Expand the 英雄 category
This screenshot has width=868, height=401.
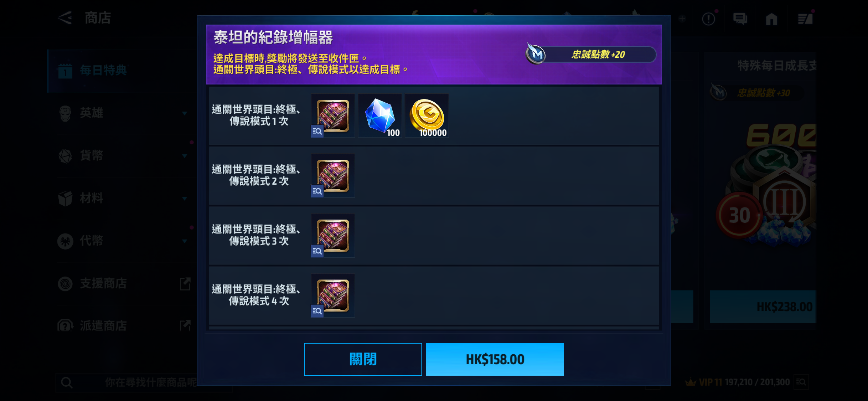(x=122, y=113)
